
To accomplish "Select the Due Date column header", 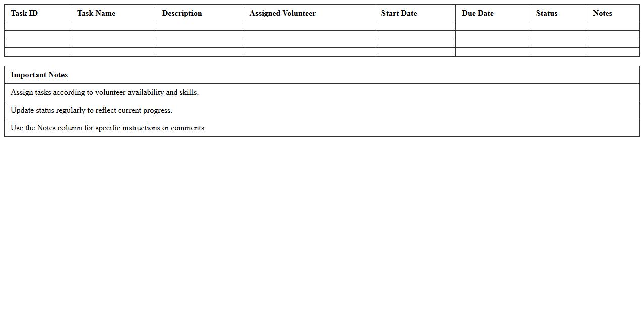I will pos(478,13).
